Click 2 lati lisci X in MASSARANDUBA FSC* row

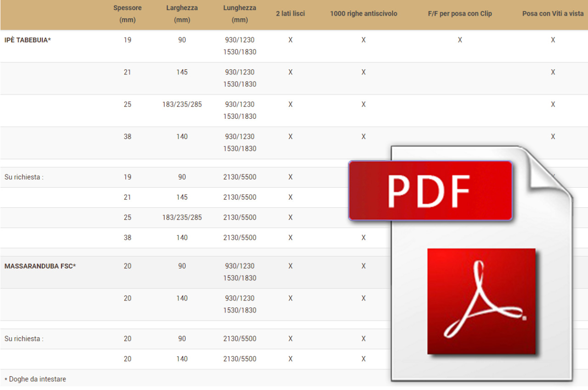pos(290,266)
